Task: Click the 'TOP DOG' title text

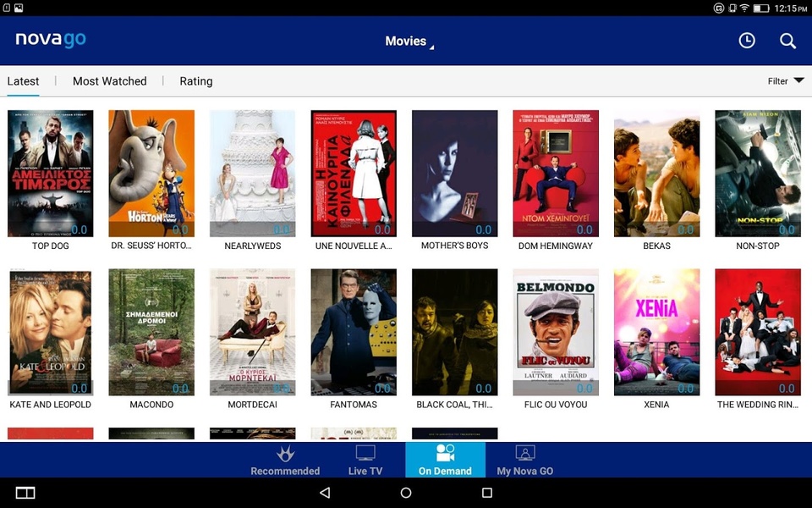Action: tap(50, 246)
